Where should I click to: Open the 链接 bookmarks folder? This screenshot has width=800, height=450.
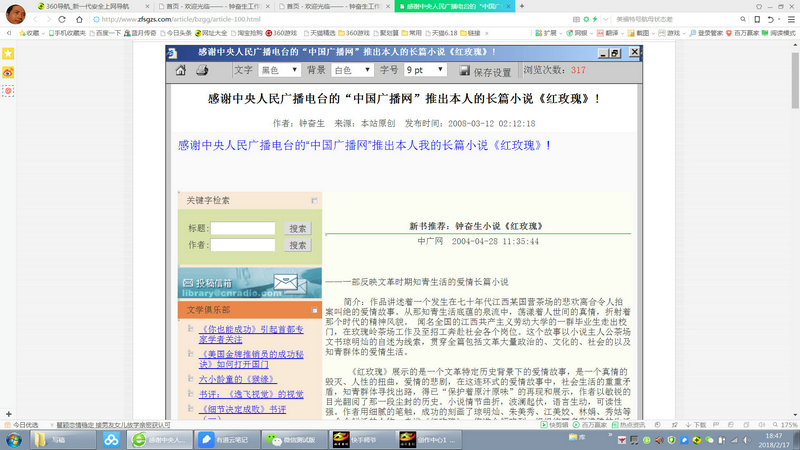click(x=470, y=33)
